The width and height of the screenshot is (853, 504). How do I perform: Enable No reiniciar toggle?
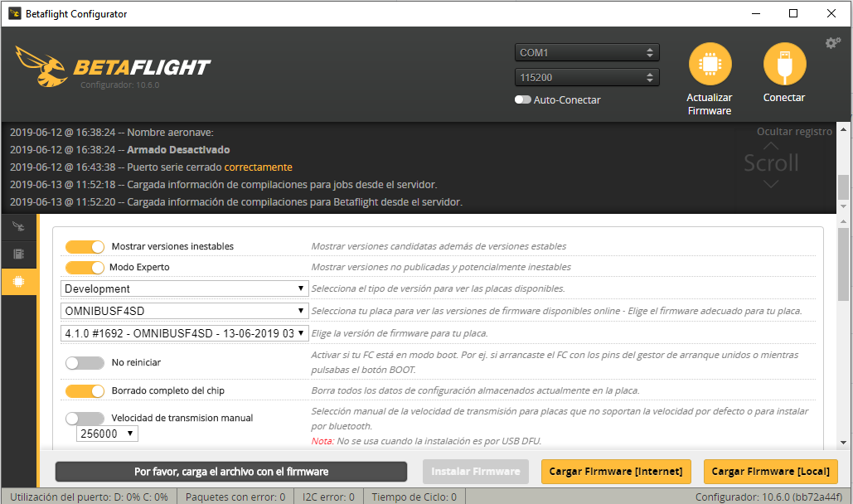click(84, 362)
